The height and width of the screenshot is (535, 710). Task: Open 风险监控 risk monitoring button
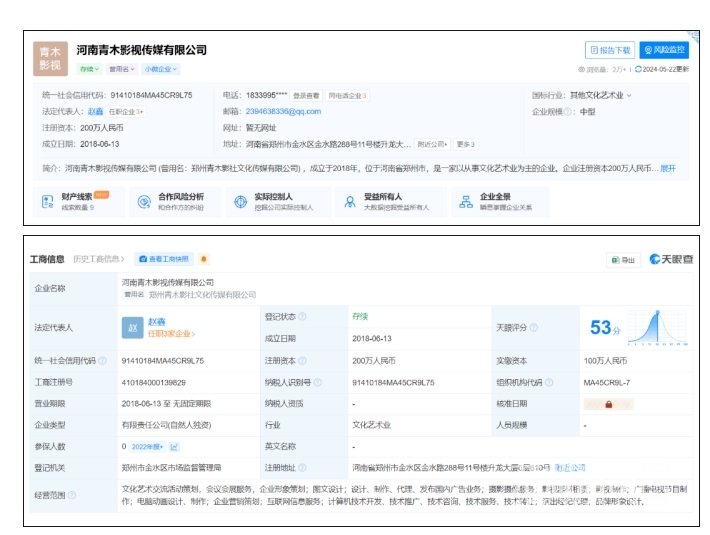tap(664, 50)
